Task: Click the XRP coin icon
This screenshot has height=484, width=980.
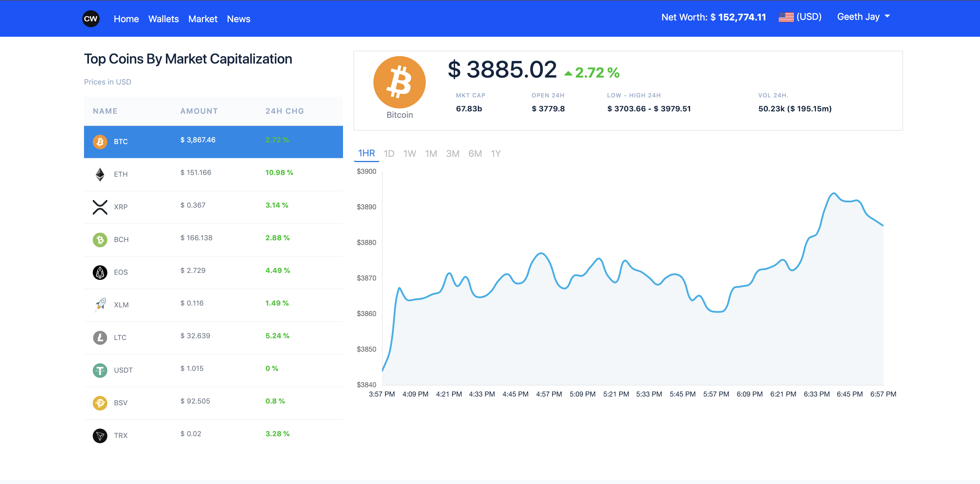Action: (x=100, y=207)
